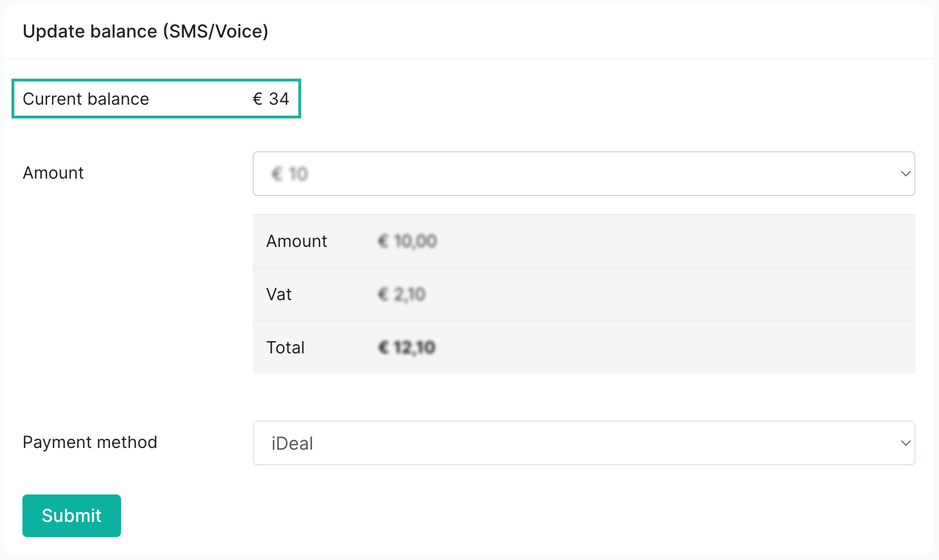Click the Submit button
Image resolution: width=939 pixels, height=560 pixels.
tap(72, 516)
